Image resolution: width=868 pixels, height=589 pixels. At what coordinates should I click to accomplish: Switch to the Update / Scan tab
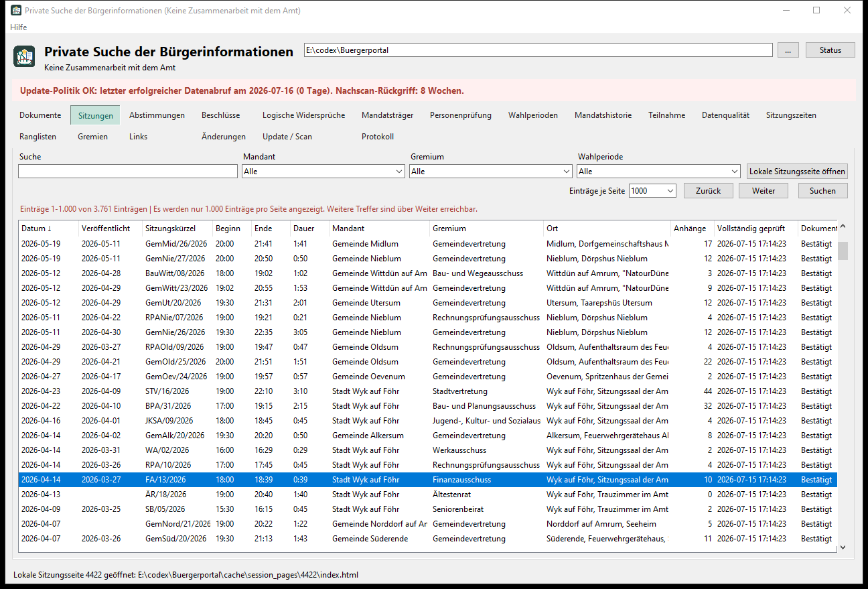click(x=287, y=137)
